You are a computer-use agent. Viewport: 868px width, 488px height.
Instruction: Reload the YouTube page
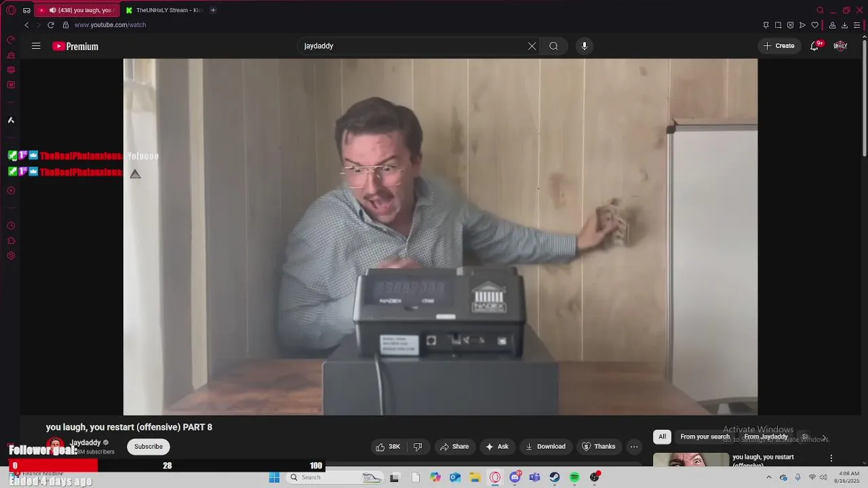[50, 25]
